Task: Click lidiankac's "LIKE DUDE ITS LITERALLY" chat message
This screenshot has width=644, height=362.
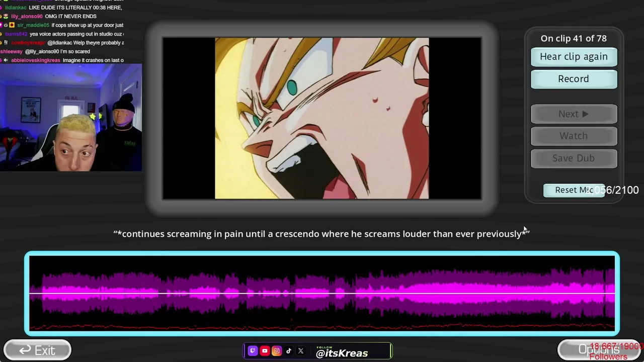Action: 62,8
